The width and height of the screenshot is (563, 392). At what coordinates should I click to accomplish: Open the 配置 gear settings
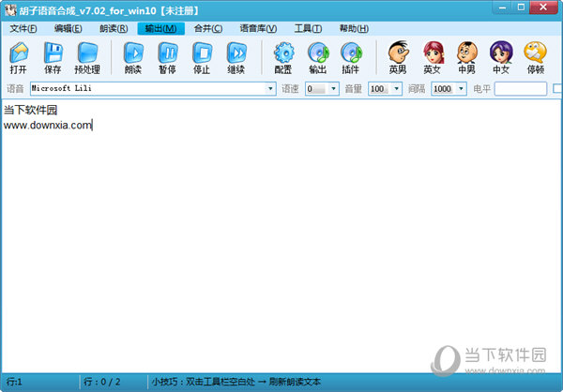pyautogui.click(x=283, y=57)
